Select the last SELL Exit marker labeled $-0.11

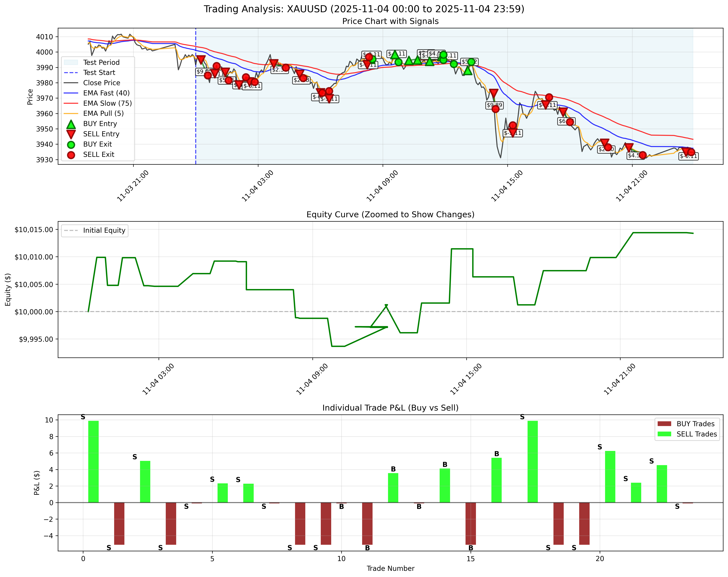pyautogui.click(x=691, y=152)
